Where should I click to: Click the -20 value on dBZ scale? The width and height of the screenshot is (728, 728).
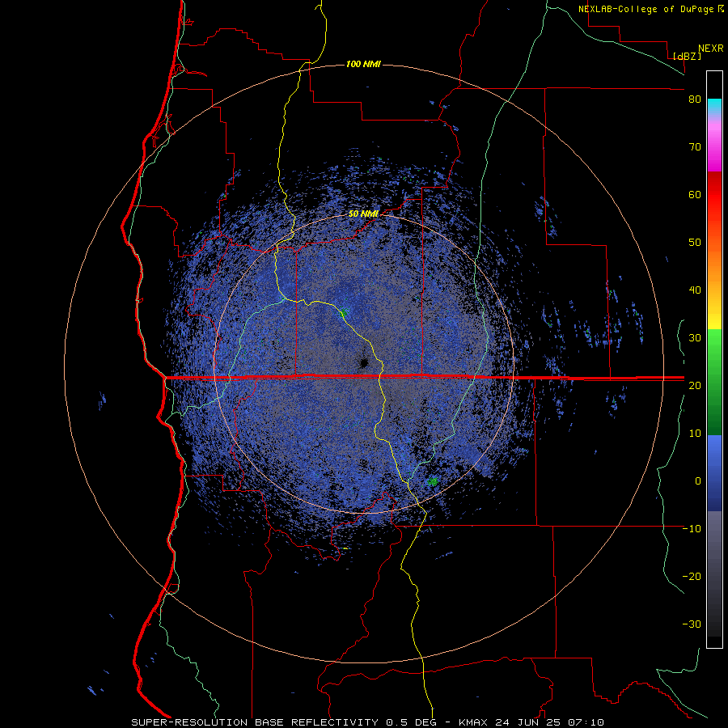[692, 576]
